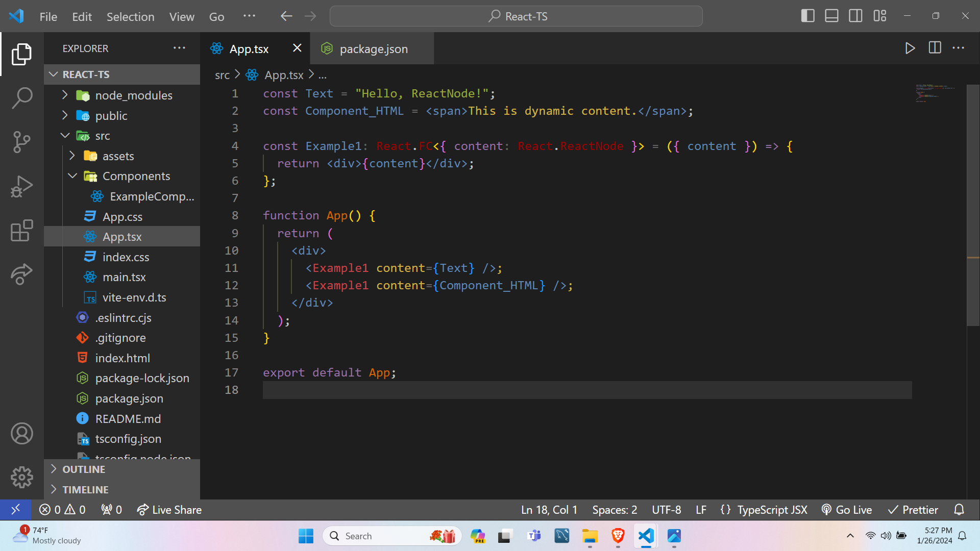Open the Source Control view
Viewport: 980px width, 551px height.
21,142
